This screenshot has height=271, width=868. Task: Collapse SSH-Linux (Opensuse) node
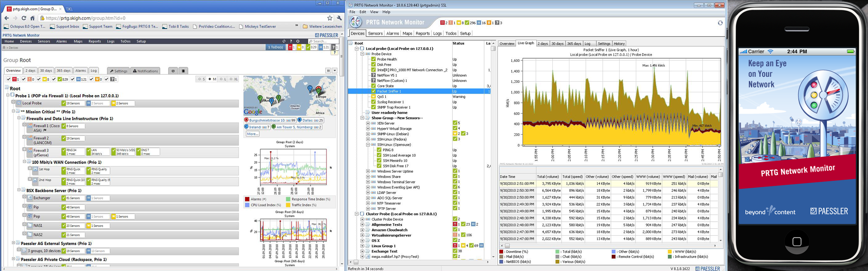368,145
